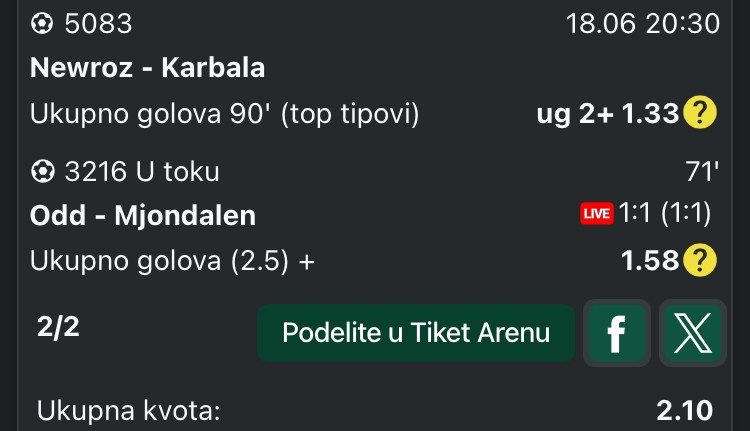Open the yellow question mark next to 1.33
Image resolution: width=750 pixels, height=431 pixels.
[x=700, y=112]
